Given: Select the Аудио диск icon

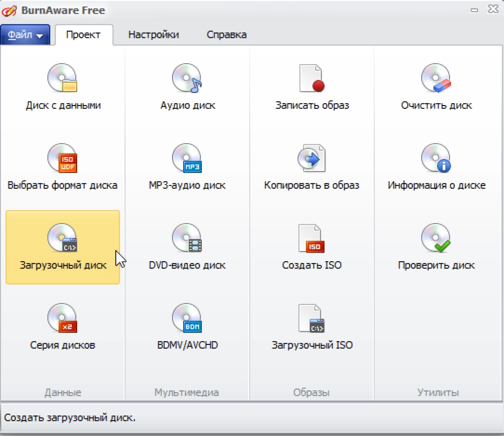Looking at the screenshot, I should [187, 87].
